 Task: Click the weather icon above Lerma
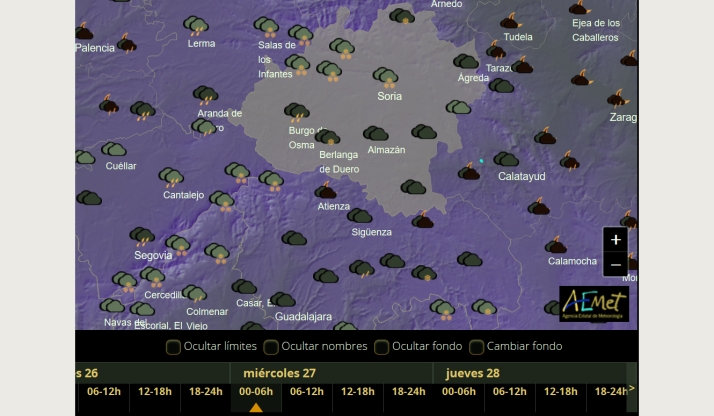coord(196,26)
